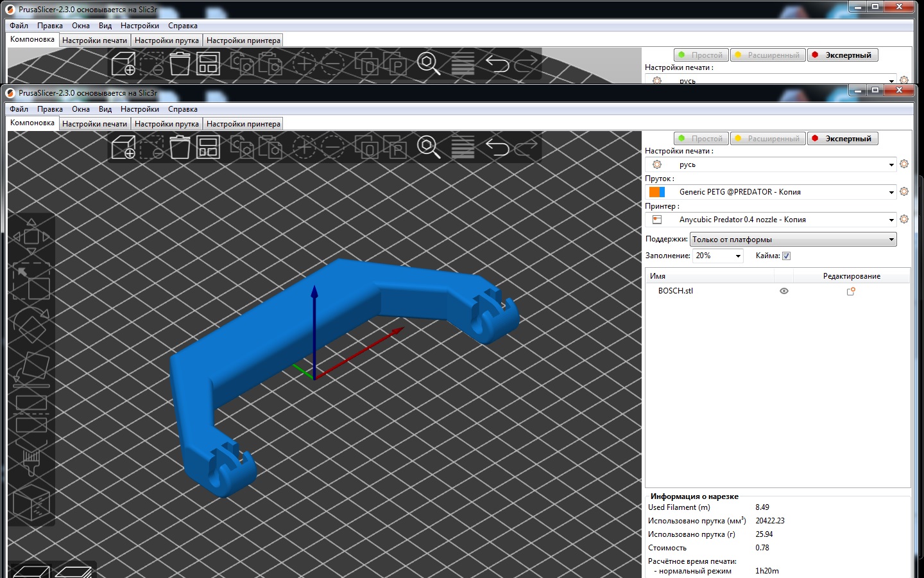Open the BOSCH.stl editing settings icon
924x578 pixels.
[851, 292]
